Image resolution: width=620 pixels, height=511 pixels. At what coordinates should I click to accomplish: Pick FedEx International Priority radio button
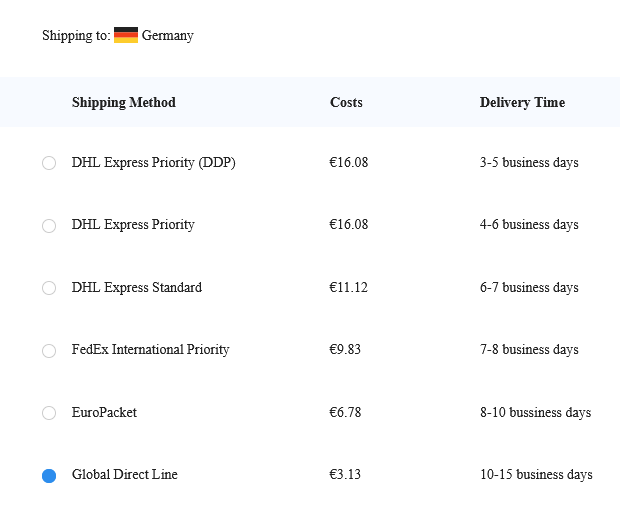coord(49,351)
